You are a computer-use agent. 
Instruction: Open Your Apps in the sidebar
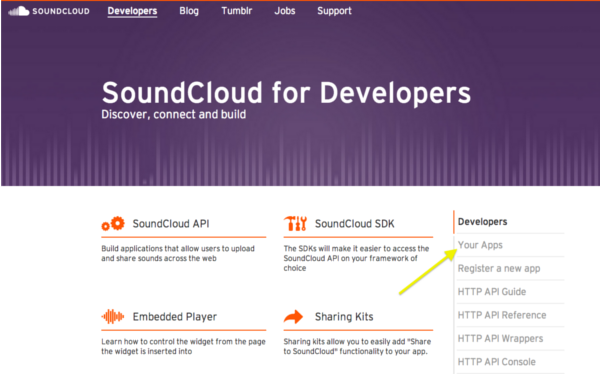tap(480, 245)
